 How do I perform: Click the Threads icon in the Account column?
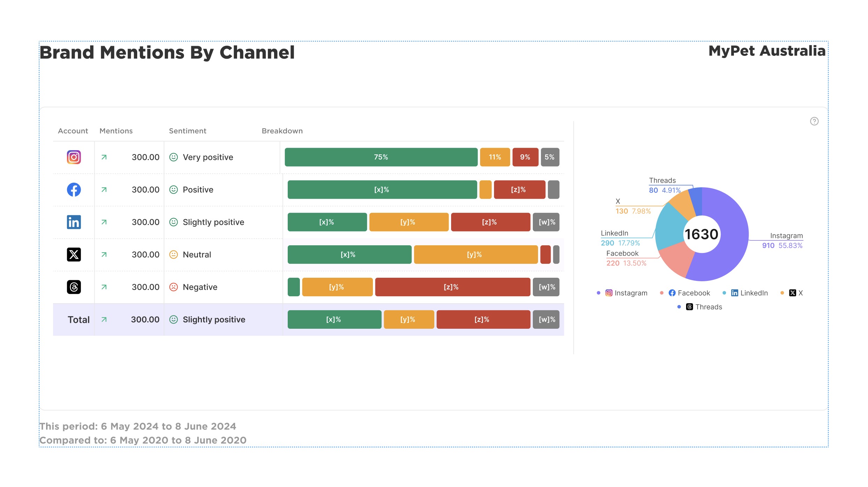[x=73, y=287]
